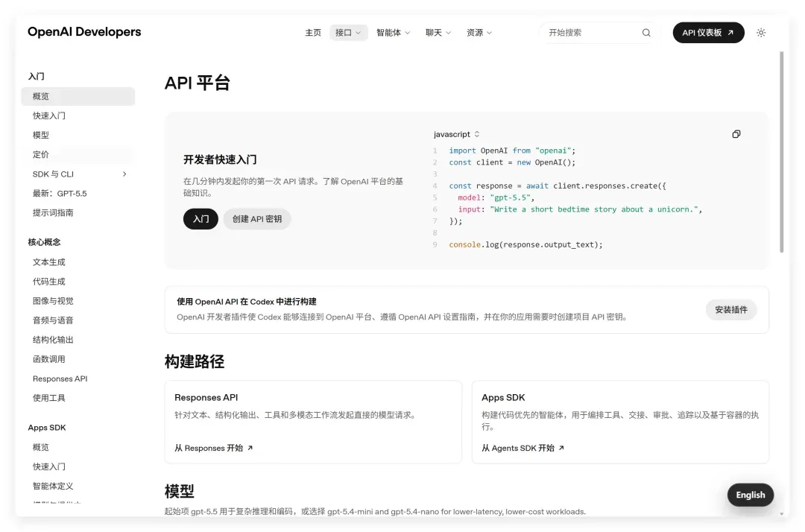Click the search magnifier icon
This screenshot has width=805, height=532.
tap(645, 33)
